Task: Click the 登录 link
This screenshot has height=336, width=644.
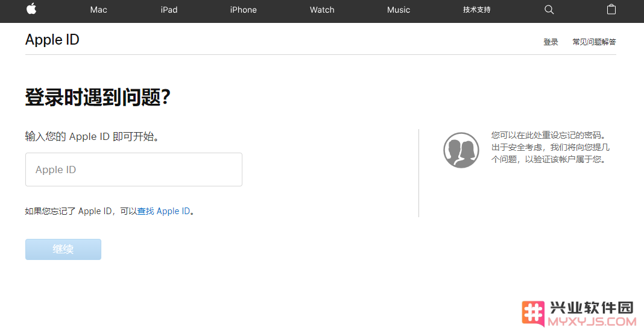Action: point(551,42)
